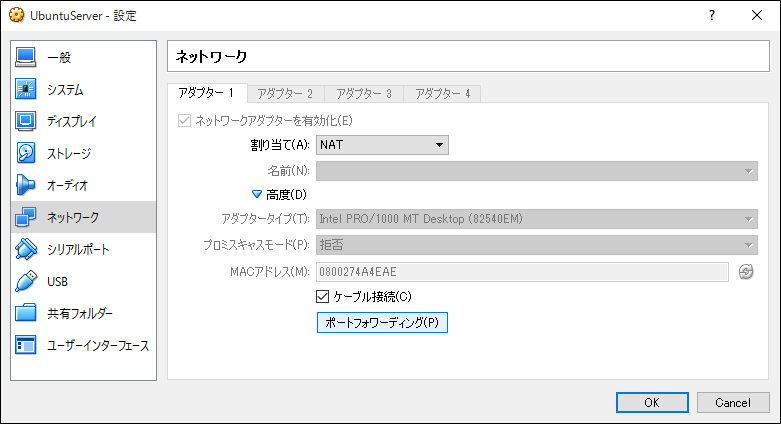The image size is (781, 424).
Task: Click ポートフォワーディング (Port Forwarding) button
Action: pos(382,323)
